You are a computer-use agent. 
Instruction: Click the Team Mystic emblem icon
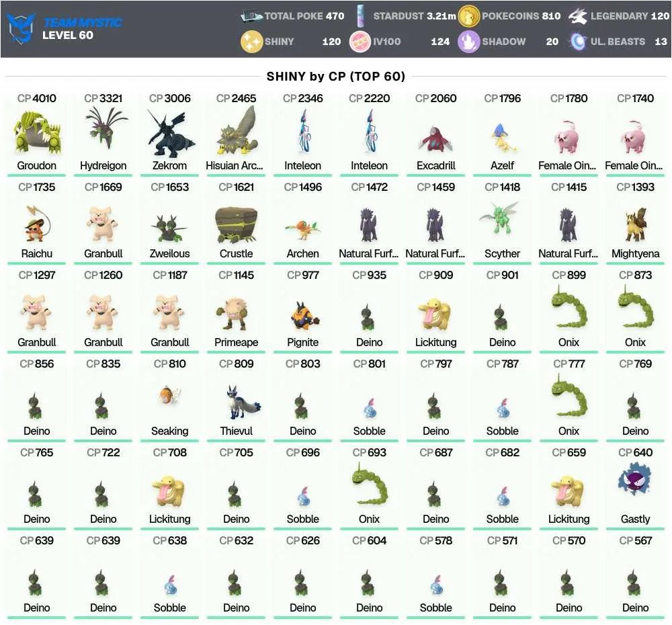(x=22, y=28)
